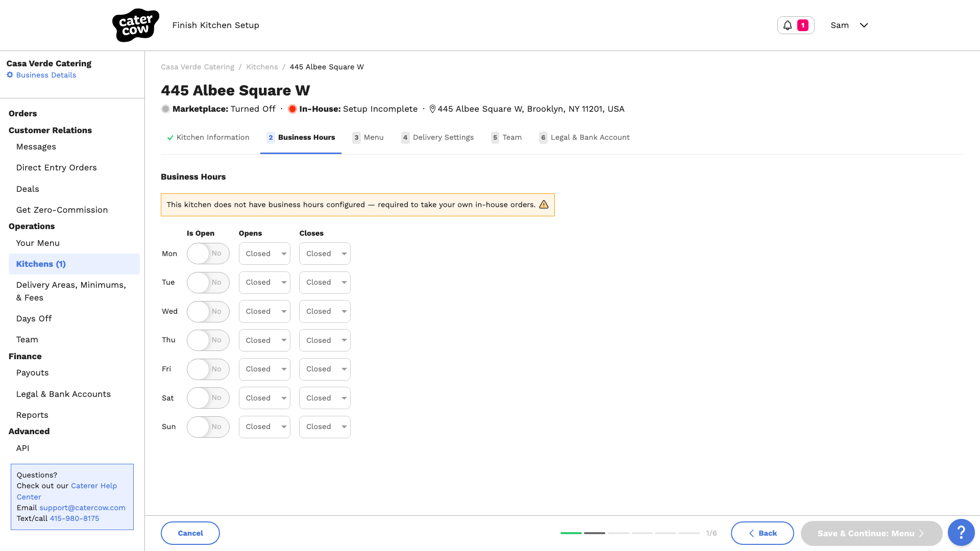Click the gear icon beside Business Details

coord(10,75)
